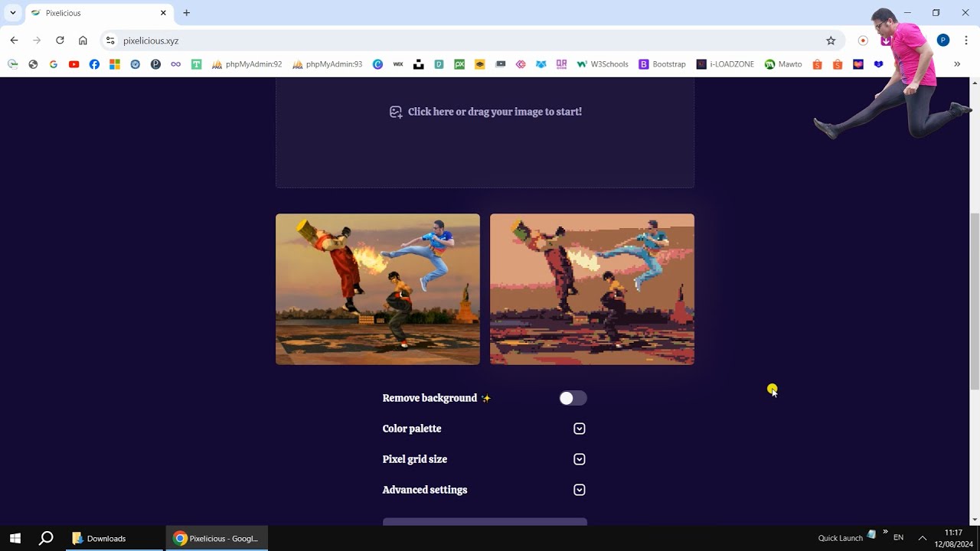Open the Unsplash bookmark icon
The height and width of the screenshot is (551, 980).
pos(418,64)
